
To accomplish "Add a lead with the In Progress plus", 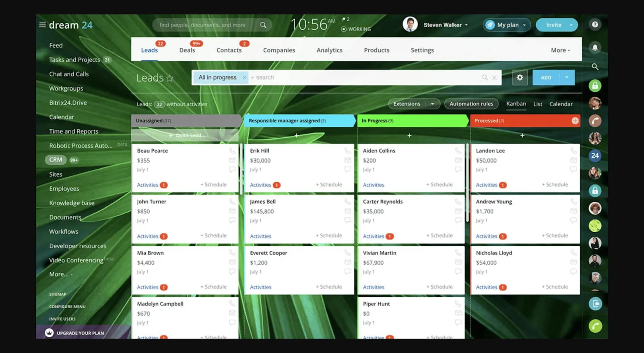I will tap(409, 136).
